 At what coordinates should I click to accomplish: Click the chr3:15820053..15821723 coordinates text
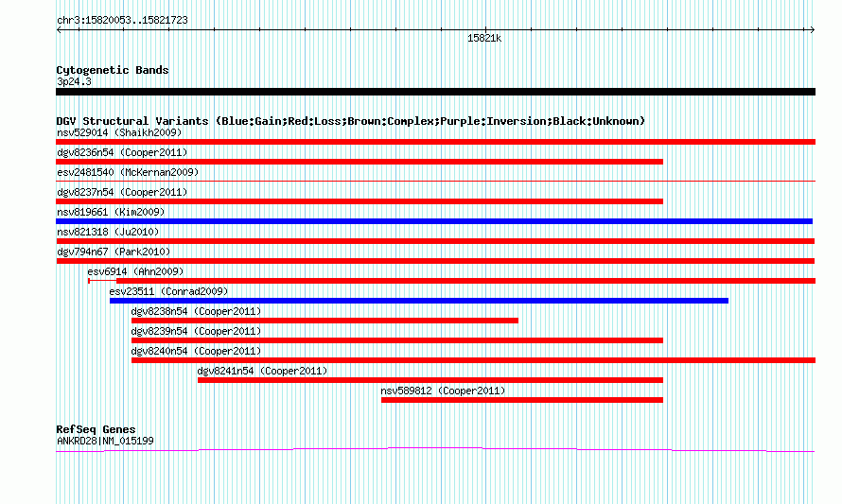122,21
